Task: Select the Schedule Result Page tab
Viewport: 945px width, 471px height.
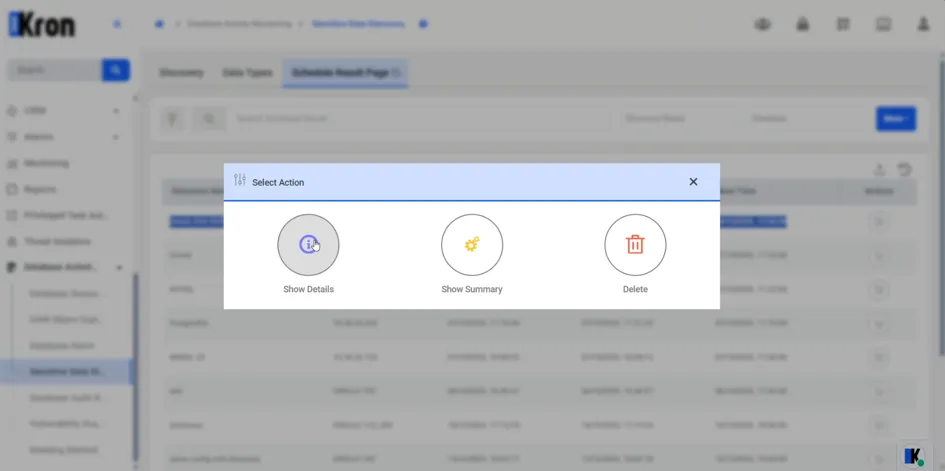Action: click(x=345, y=73)
